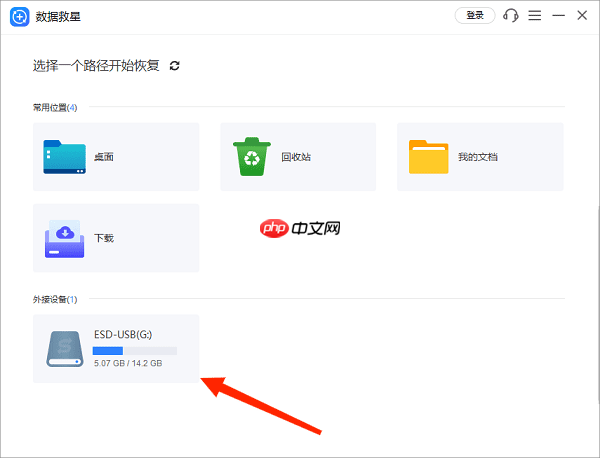Select the 我的文档 label text

tap(478, 157)
